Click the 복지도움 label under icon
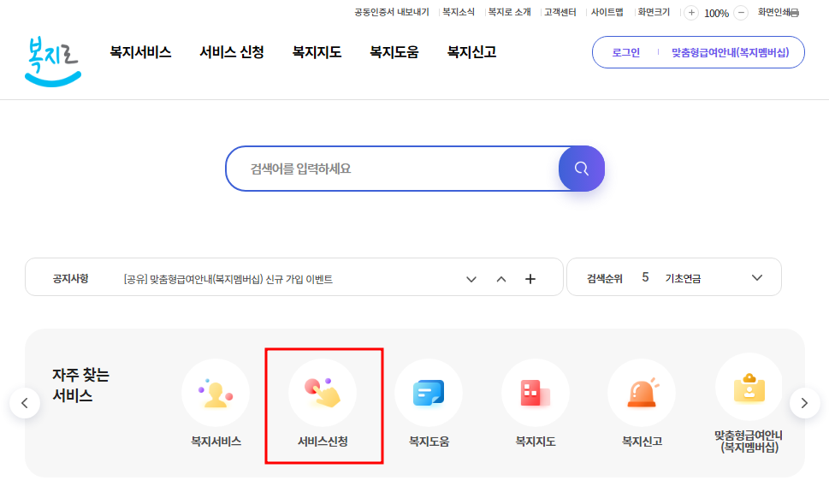This screenshot has height=504, width=829. (x=429, y=442)
